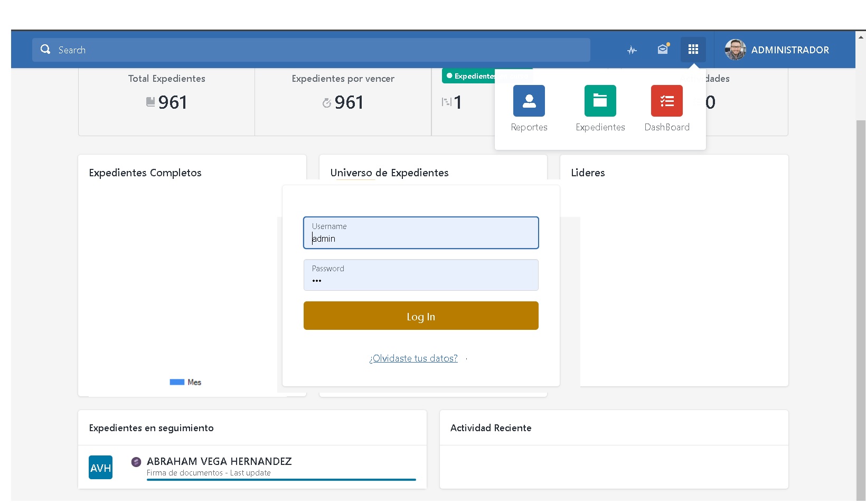Screen dimensions: 866x504
Task: Click the clock icon beside Expedientes por vencer
Action: point(327,103)
